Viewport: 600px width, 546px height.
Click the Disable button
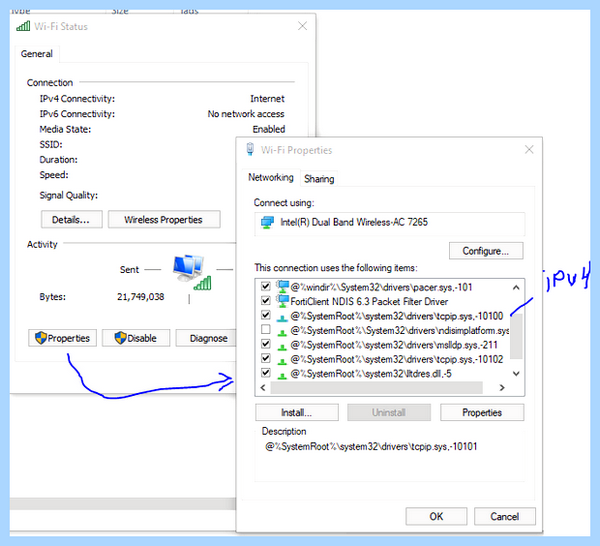pyautogui.click(x=136, y=338)
